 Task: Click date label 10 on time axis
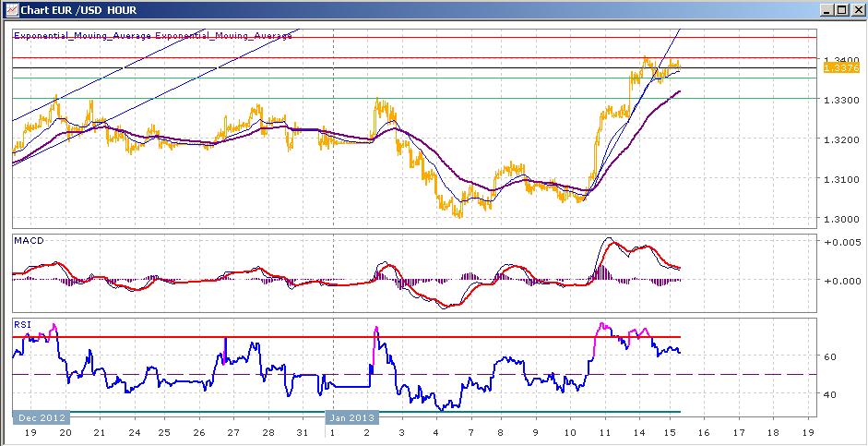tap(571, 433)
